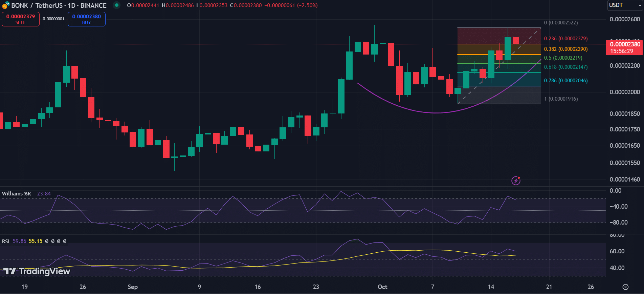Click the 60.00 RSI scale label

617,251
